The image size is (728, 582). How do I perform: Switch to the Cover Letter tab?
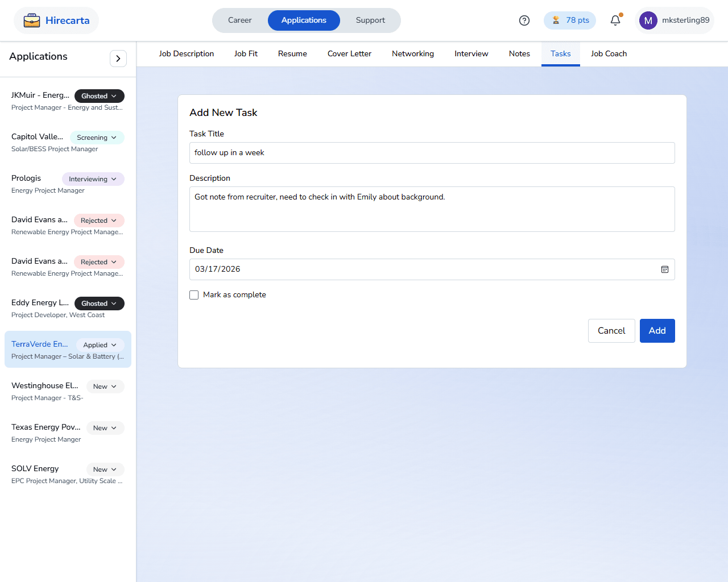[x=349, y=54]
